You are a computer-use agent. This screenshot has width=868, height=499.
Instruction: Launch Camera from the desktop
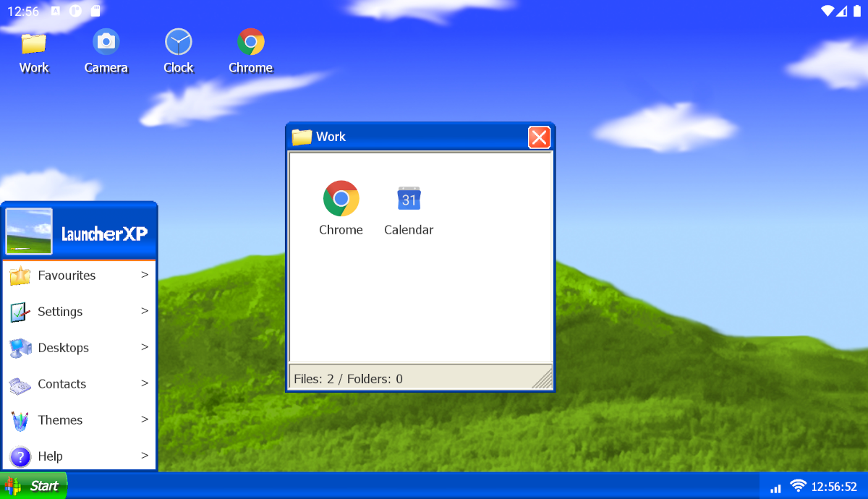pos(106,51)
